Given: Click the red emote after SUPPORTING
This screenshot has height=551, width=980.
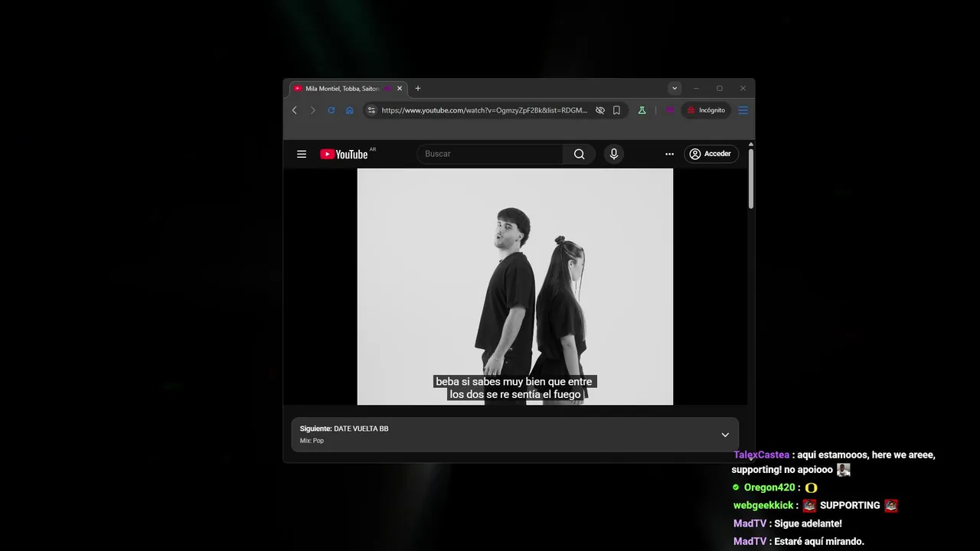Looking at the screenshot, I should coord(890,505).
